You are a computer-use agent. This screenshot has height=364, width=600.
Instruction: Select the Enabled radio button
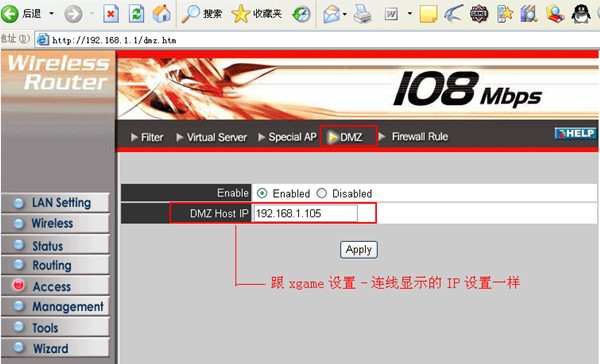tap(262, 193)
